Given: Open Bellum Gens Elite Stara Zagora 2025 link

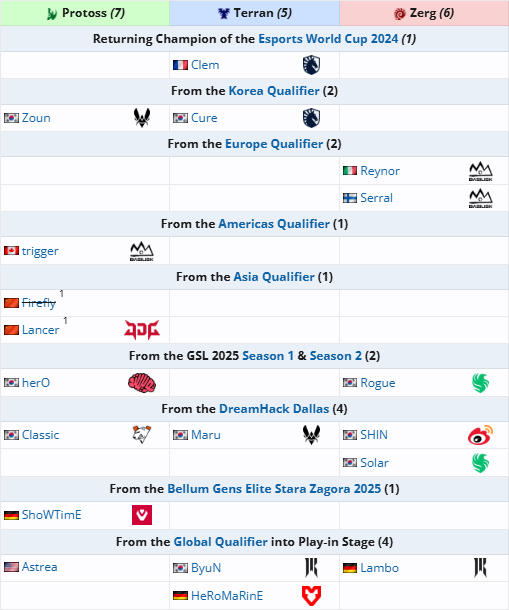Looking at the screenshot, I should (274, 489).
